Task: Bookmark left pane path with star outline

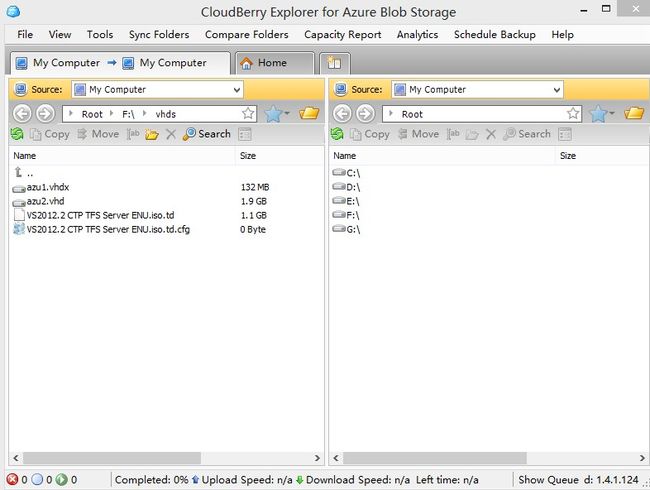Action: click(248, 114)
